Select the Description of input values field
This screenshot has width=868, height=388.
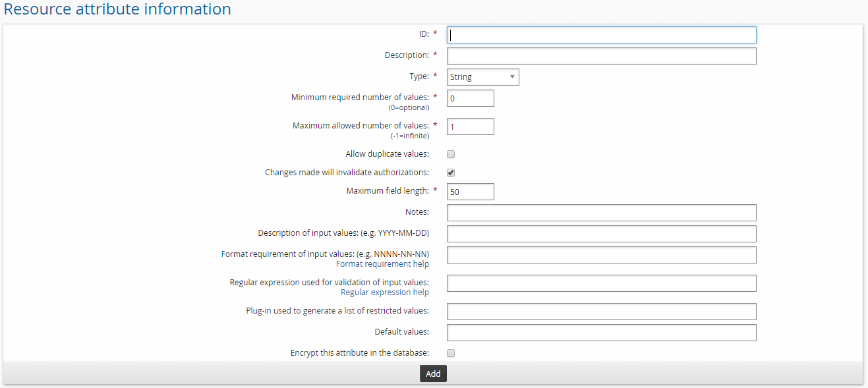(601, 234)
